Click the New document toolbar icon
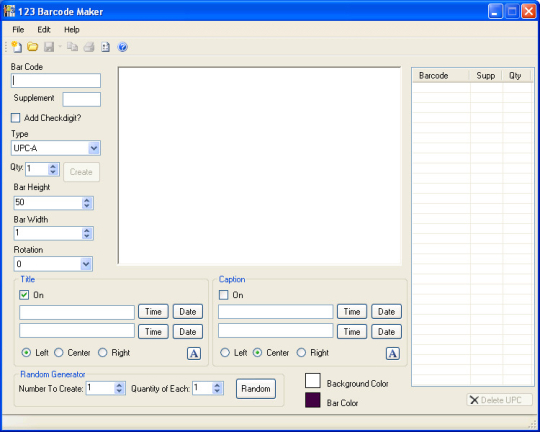This screenshot has height=432, width=540. (x=17, y=47)
